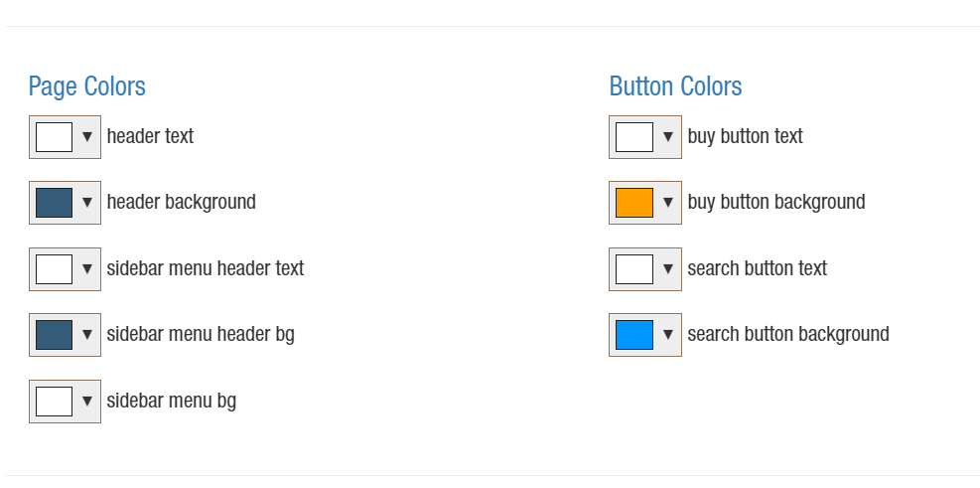The width and height of the screenshot is (980, 488).
Task: Click the buy button text color swatch
Action: tap(633, 136)
